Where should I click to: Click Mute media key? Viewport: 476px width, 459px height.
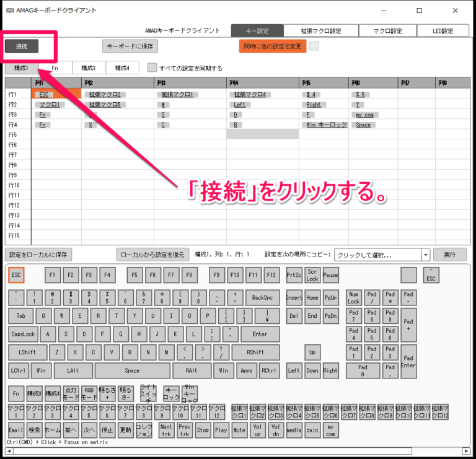(239, 430)
